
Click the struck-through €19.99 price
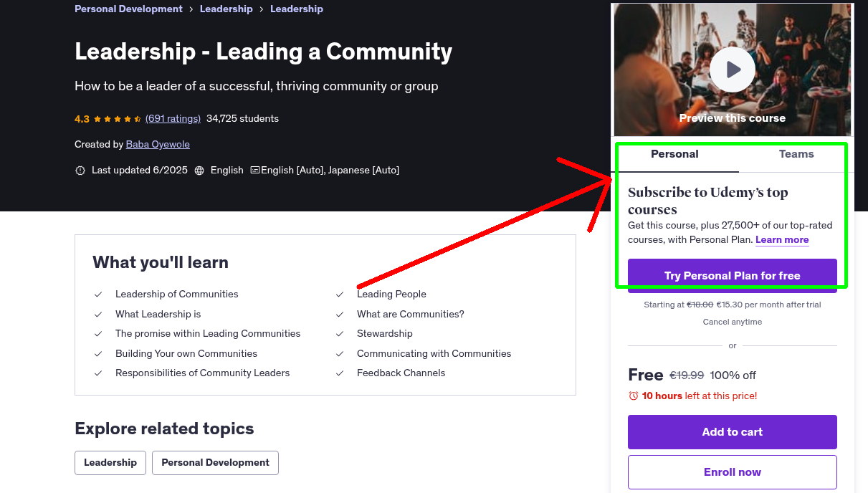click(687, 375)
